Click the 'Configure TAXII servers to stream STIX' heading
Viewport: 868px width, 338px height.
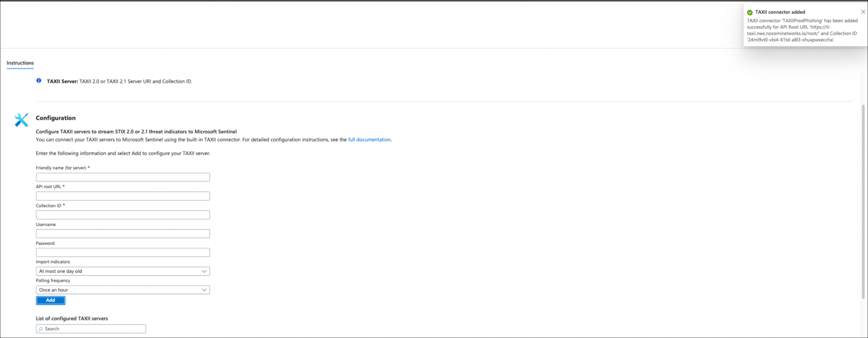pos(136,131)
